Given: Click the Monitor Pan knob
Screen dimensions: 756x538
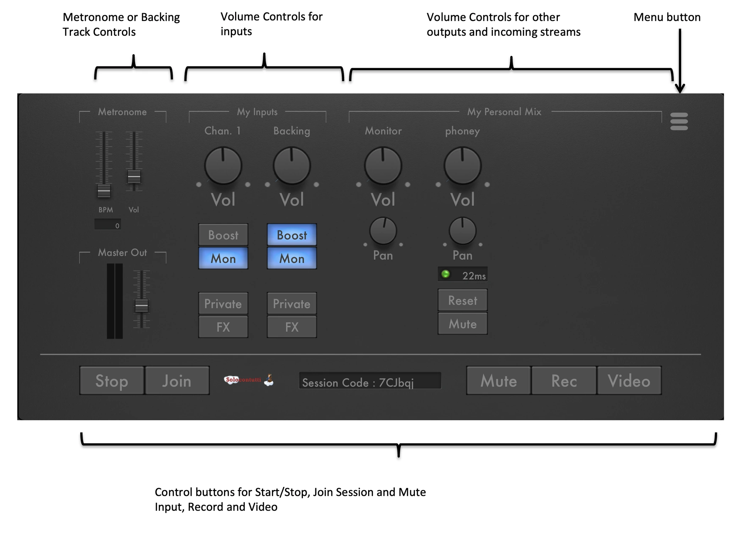Looking at the screenshot, I should pos(383,231).
